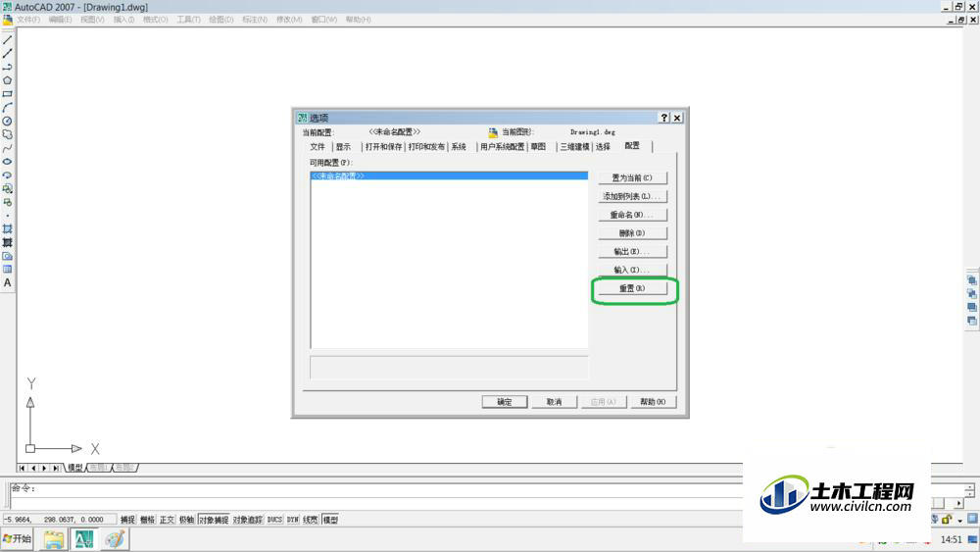Click the 开始 Start button on taskbar
Viewport: 980px width, 552px height.
tap(17, 539)
